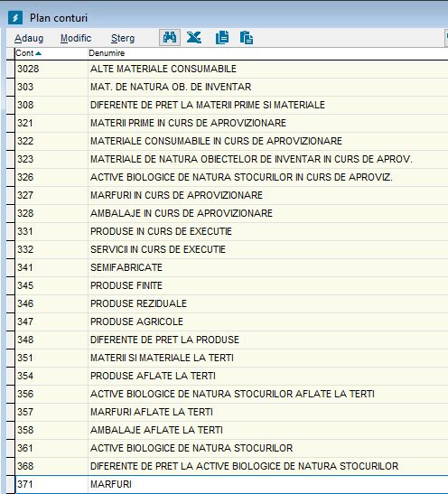
Task: Select the 345 PRODUSE FINITE row
Action: 231,285
